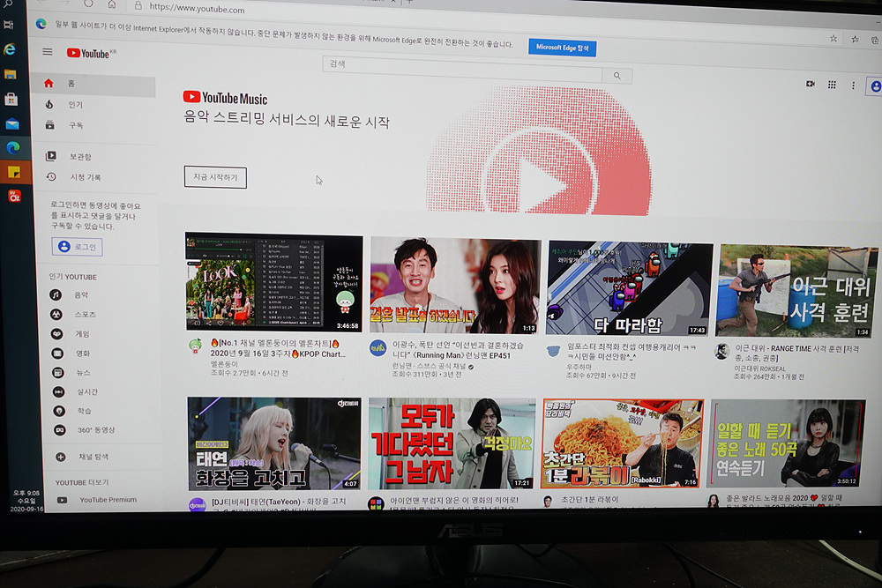Screen dimensions: 882x588
Task: Play the Among Us 다 따라함 thumbnail
Action: click(630, 288)
